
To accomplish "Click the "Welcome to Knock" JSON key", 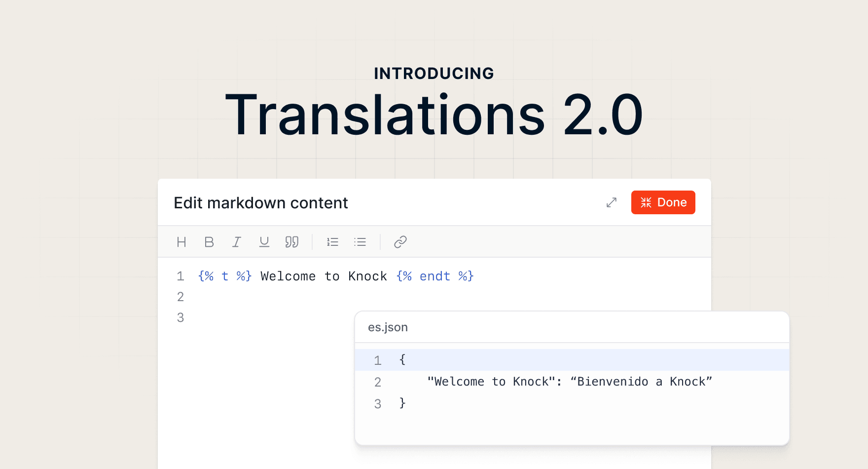I will point(491,382).
